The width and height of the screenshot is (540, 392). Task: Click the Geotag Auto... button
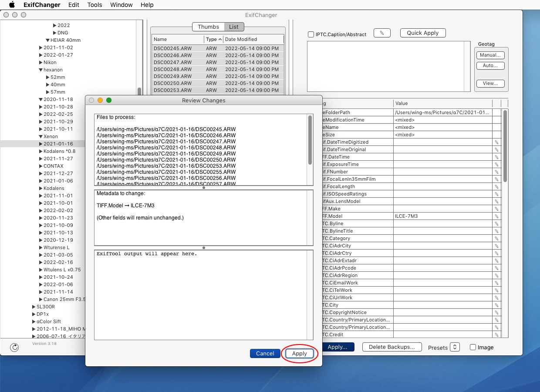[490, 66]
